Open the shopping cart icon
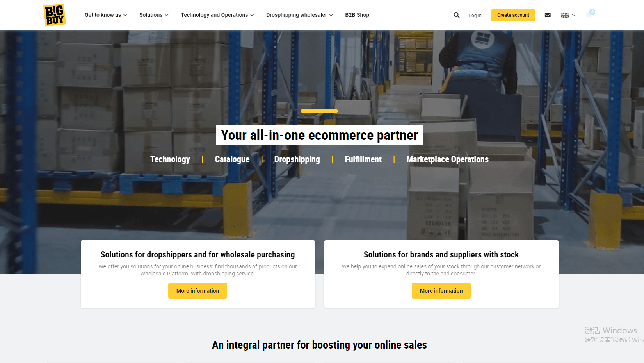This screenshot has width=644, height=363. pyautogui.click(x=588, y=15)
